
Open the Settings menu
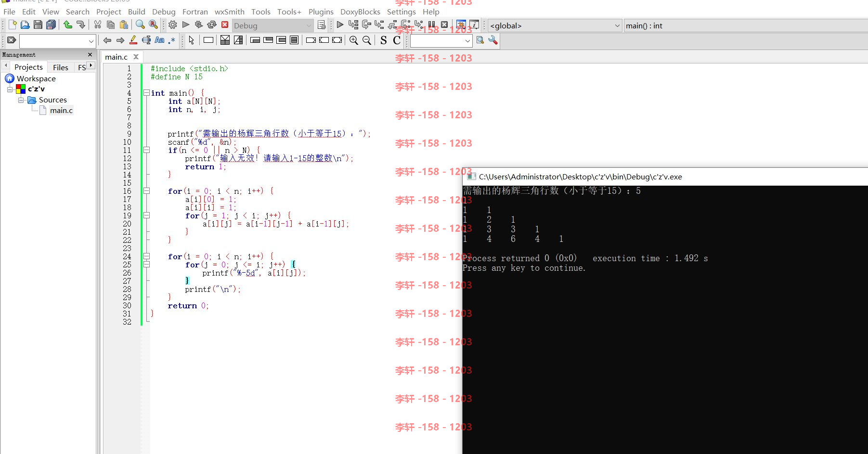tap(402, 12)
